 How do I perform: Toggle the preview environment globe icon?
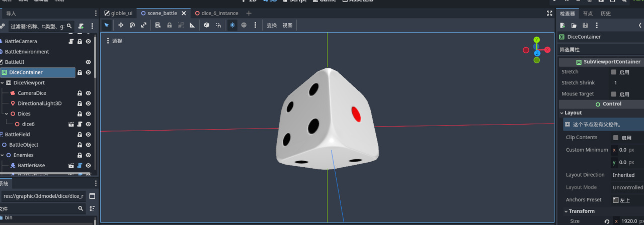(x=244, y=25)
